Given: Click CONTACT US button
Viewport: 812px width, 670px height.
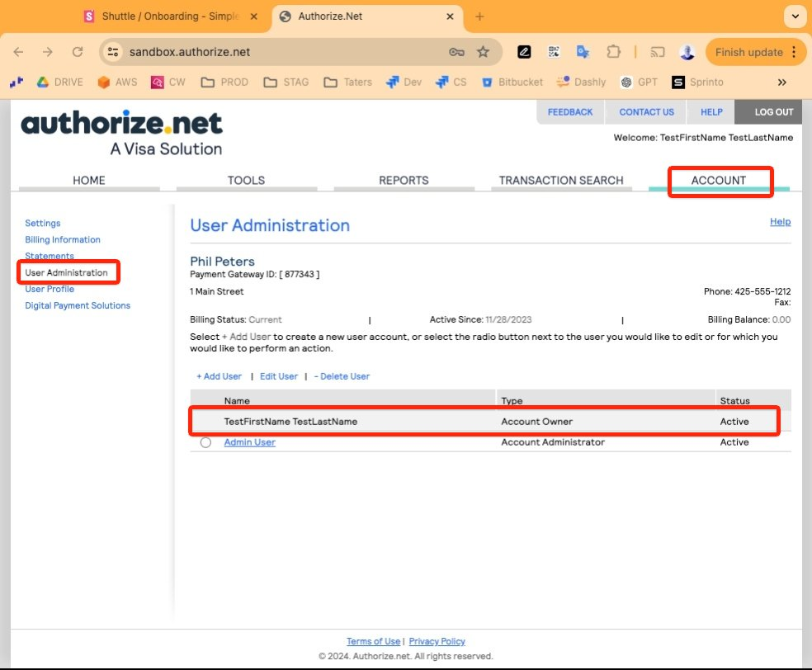Looking at the screenshot, I should tap(646, 112).
